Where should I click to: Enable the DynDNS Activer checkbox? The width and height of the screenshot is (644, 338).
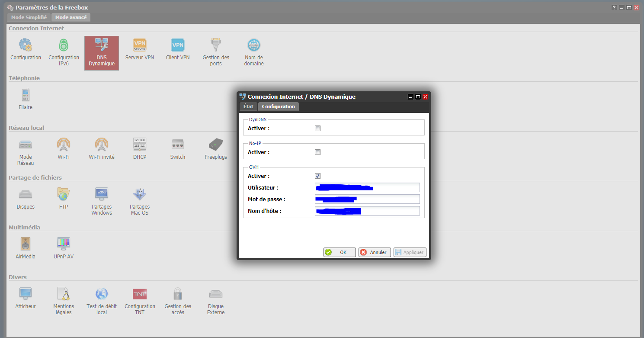click(x=318, y=129)
